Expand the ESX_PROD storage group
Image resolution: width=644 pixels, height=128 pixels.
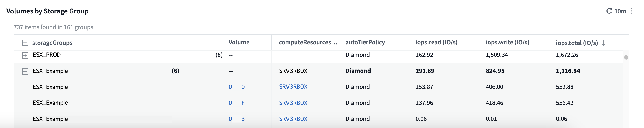tap(25, 56)
